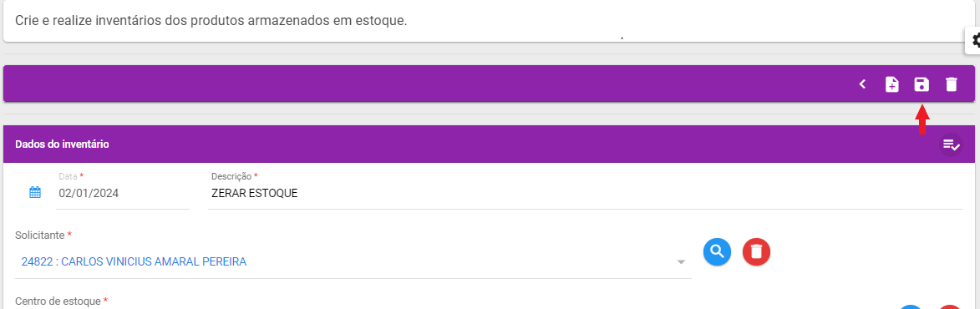Click the Centro de estoque label
This screenshot has width=980, height=309.
coord(58,301)
